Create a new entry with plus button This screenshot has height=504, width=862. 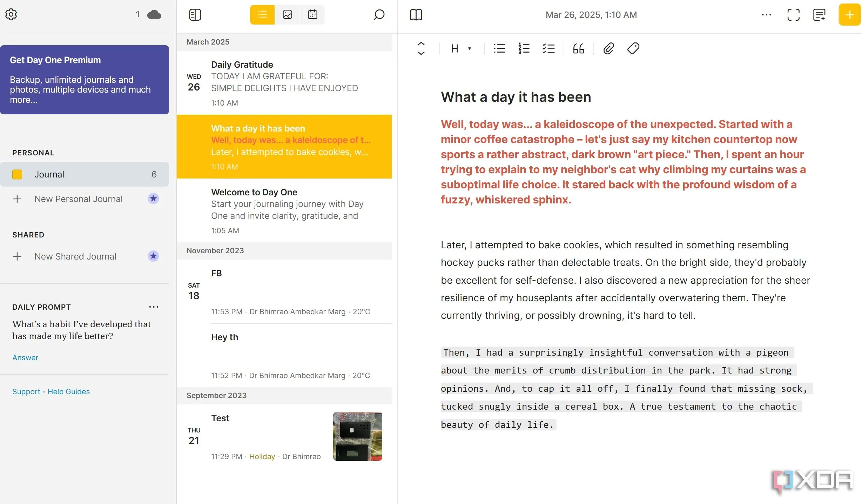(849, 15)
